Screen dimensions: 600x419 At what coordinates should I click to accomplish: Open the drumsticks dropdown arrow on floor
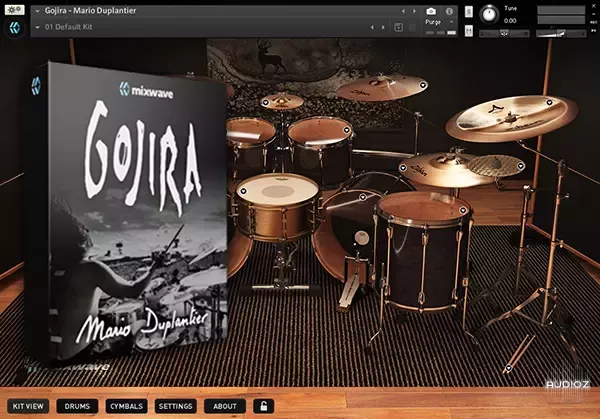tap(509, 368)
